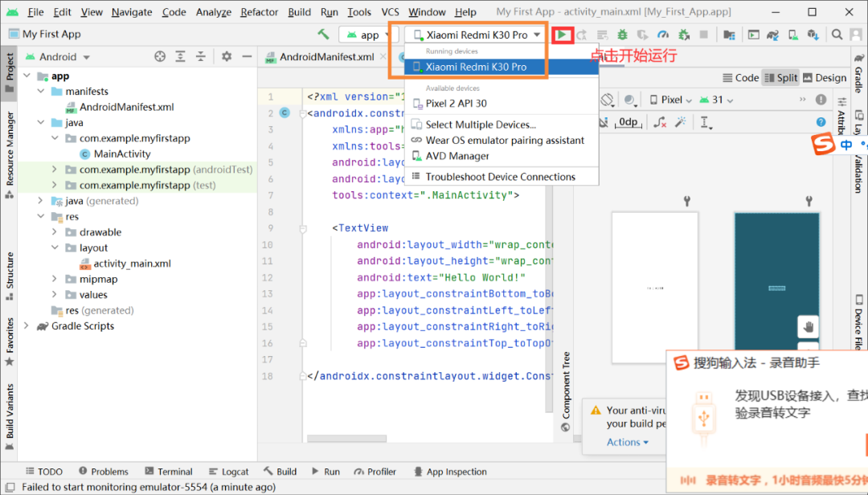Image resolution: width=868 pixels, height=495 pixels.
Task: Open the Profiler tool window
Action: point(375,472)
